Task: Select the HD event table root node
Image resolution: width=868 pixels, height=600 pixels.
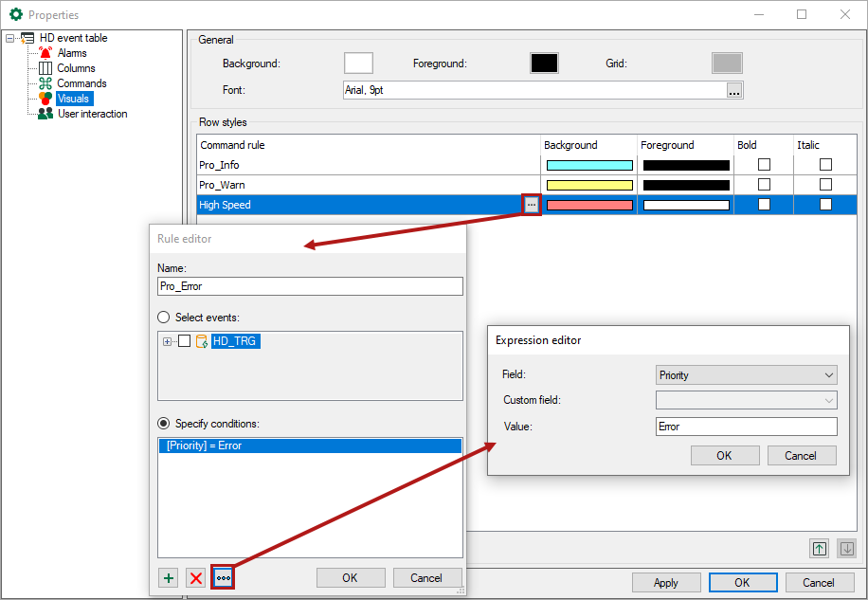Action: tap(74, 38)
